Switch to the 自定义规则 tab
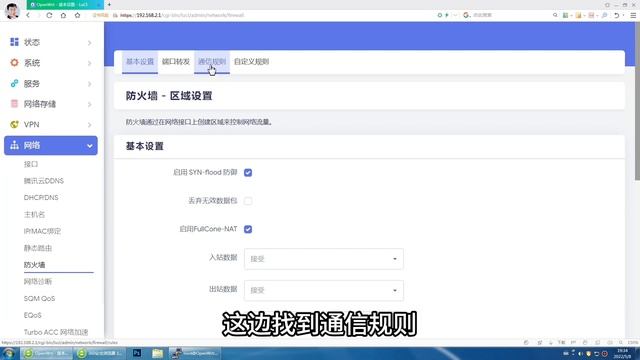 pyautogui.click(x=251, y=62)
